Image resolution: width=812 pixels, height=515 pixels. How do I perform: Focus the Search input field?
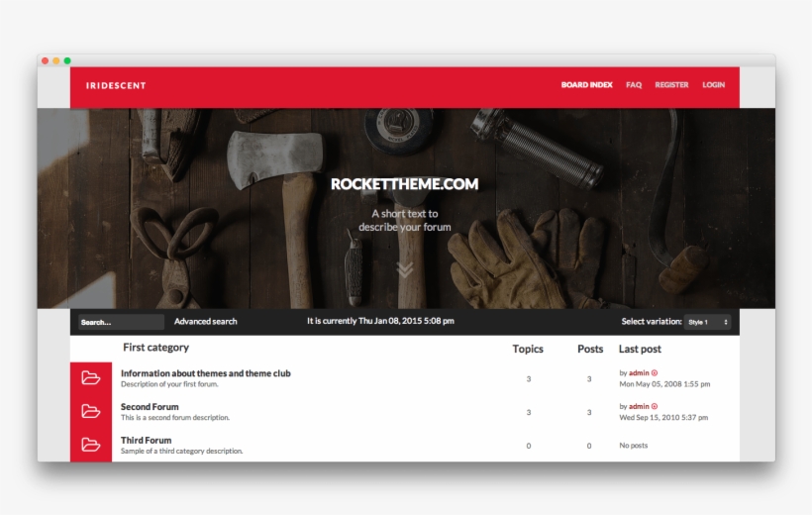point(121,322)
